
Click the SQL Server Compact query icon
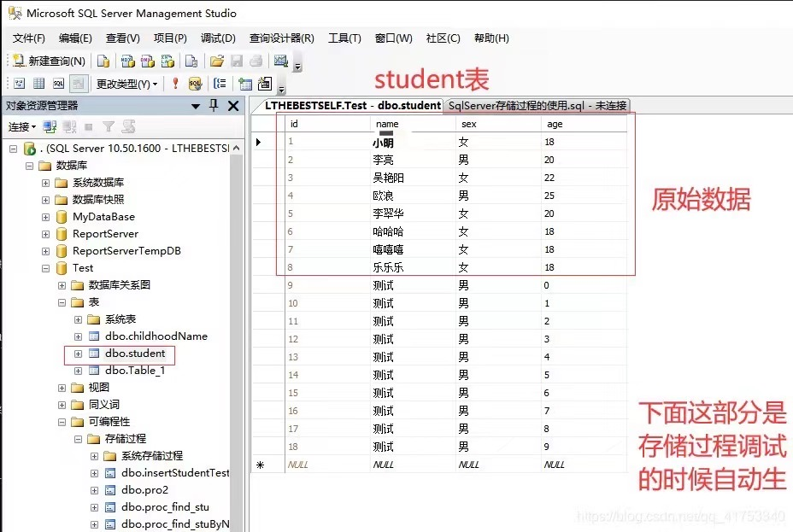(191, 61)
